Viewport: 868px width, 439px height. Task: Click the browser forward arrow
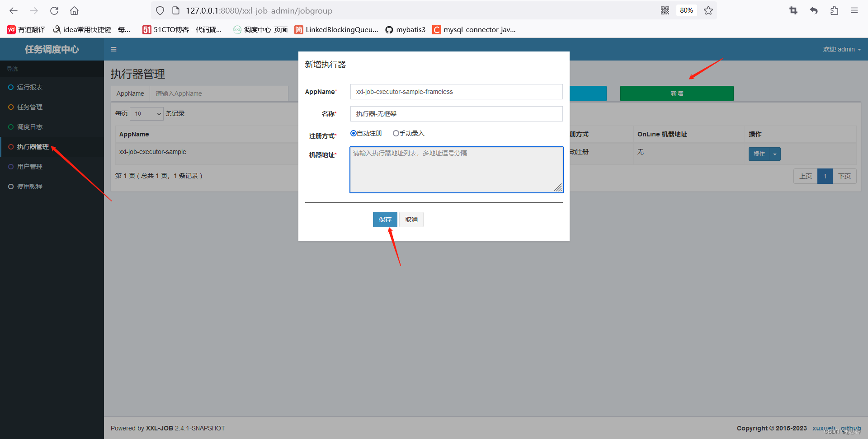(34, 10)
